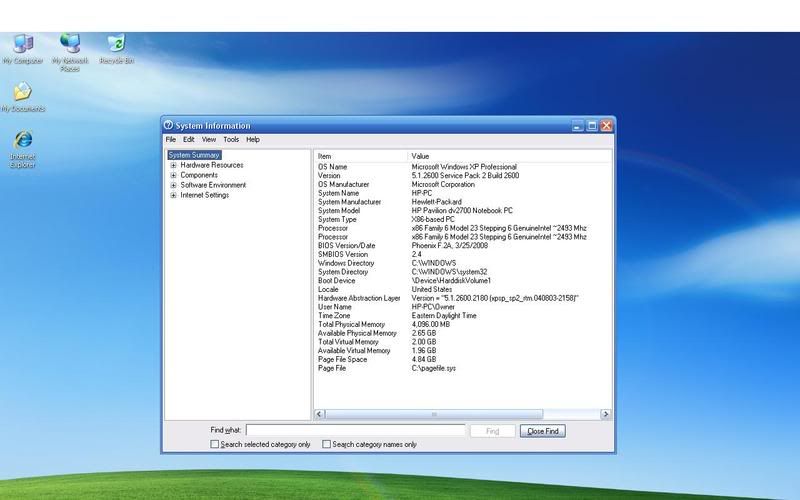Open the Recycle Bin icon
800x500 pixels.
pyautogui.click(x=116, y=44)
